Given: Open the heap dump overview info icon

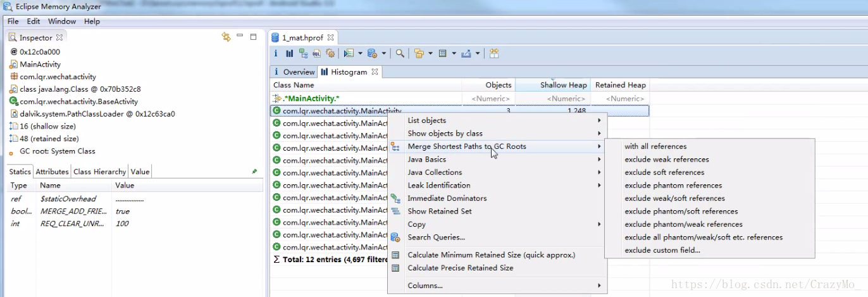Looking at the screenshot, I should [x=276, y=54].
